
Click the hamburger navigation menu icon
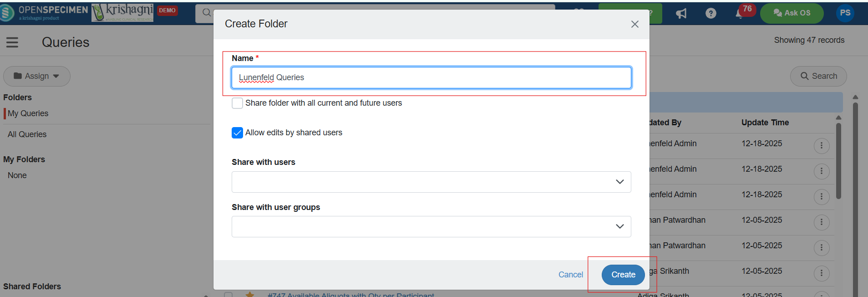[12, 42]
